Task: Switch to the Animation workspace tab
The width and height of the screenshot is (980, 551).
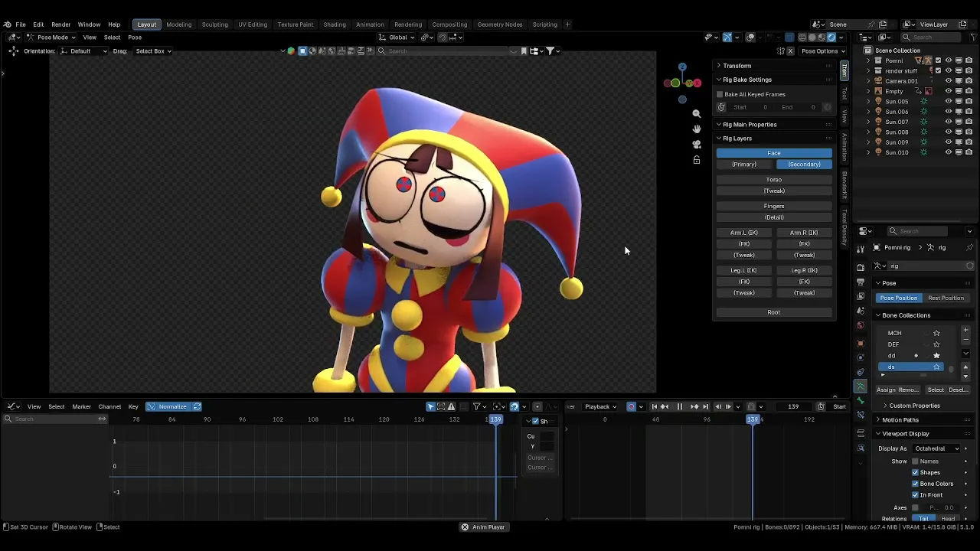Action: click(370, 24)
